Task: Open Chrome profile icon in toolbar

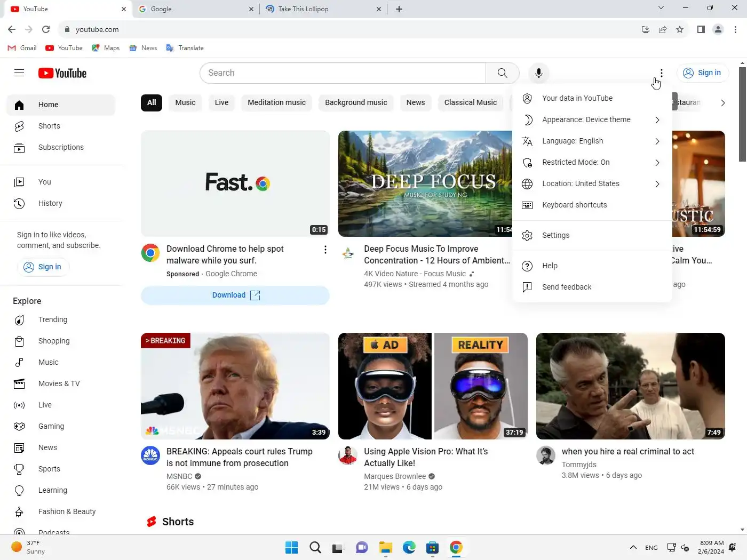Action: 718,29
